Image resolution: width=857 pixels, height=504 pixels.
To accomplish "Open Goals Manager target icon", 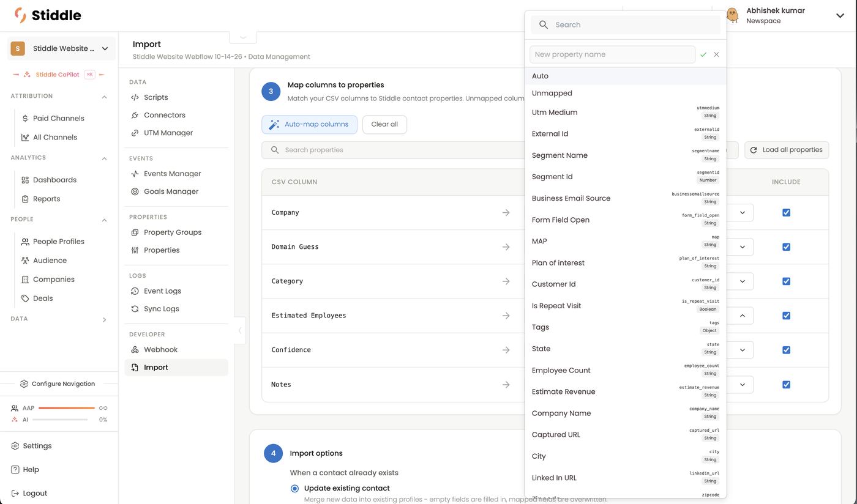I will coord(135,191).
